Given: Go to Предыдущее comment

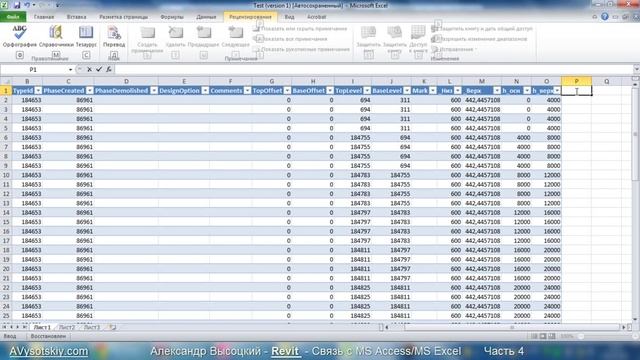Looking at the screenshot, I should pyautogui.click(x=203, y=37).
